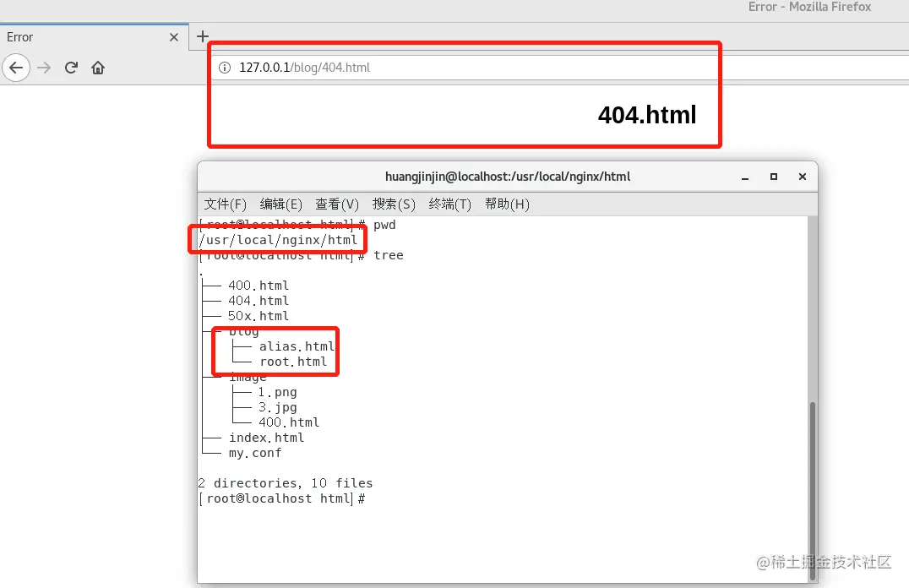Open the terminal 帮助(H) menu
Image resolution: width=909 pixels, height=588 pixels.
(x=507, y=204)
